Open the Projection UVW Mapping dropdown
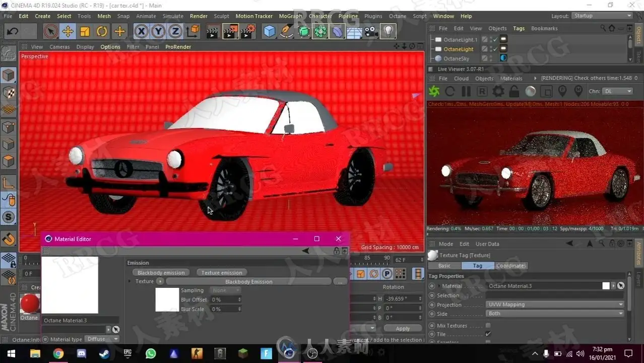This screenshot has height=363, width=644. 555,305
